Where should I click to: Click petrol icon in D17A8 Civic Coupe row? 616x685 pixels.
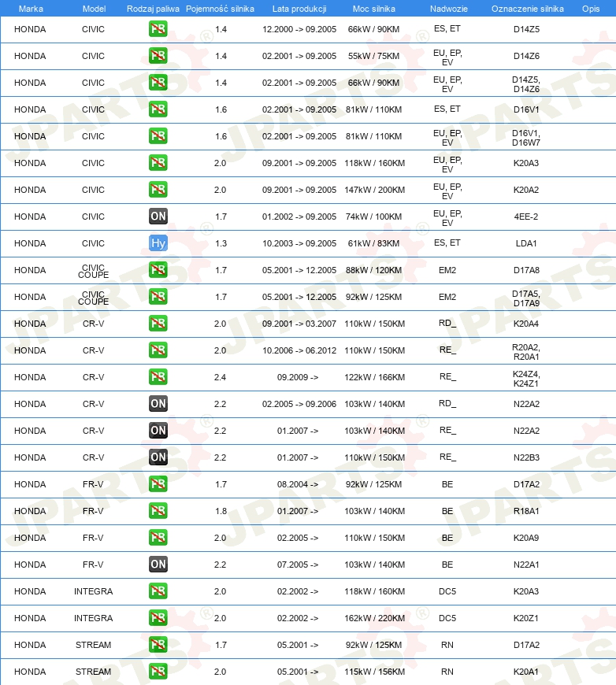[x=158, y=270]
